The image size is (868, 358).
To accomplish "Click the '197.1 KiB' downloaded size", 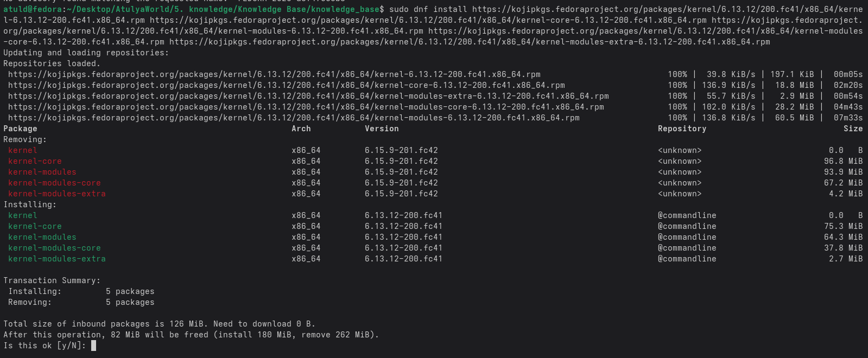I will (792, 74).
